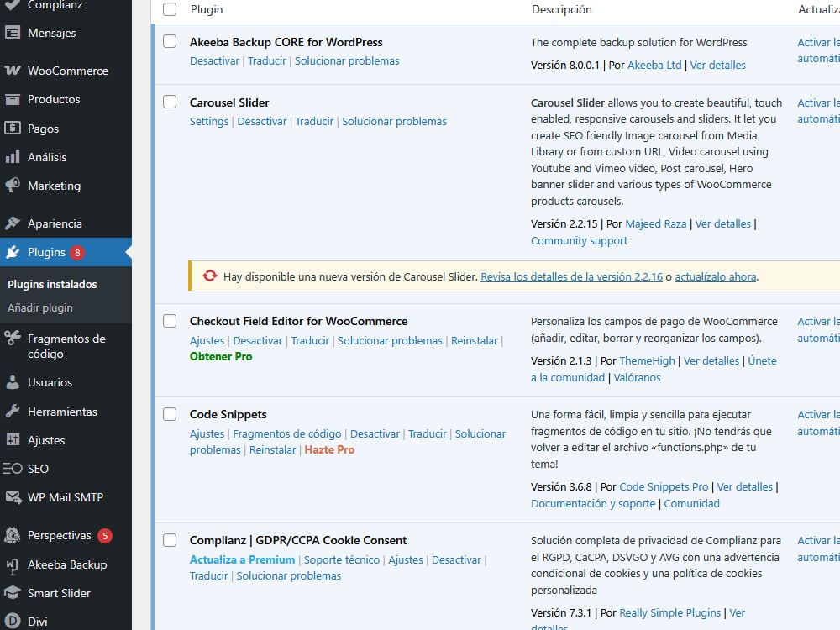
Task: Click the Smart Slider graduation cap icon
Action: click(13, 593)
